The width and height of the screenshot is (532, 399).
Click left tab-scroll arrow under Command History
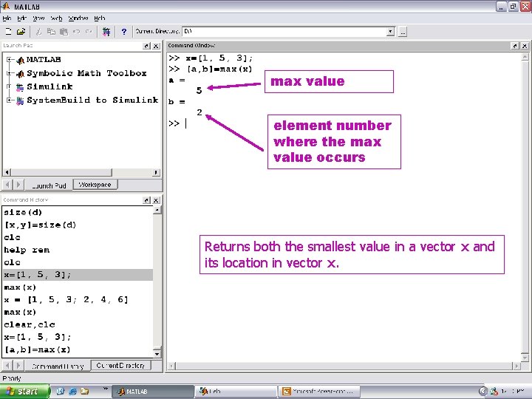7,366
